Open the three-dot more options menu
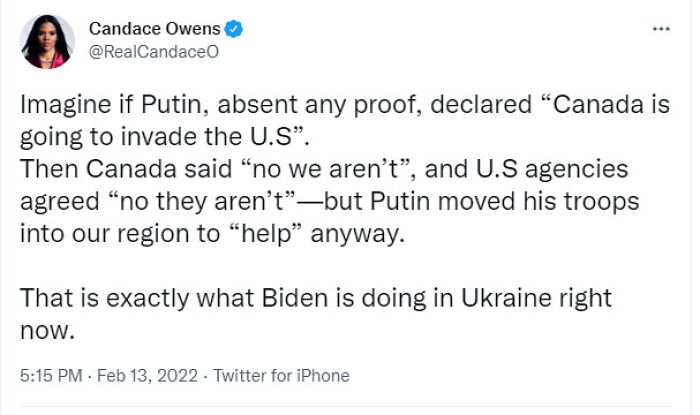The height and width of the screenshot is (415, 700). (x=660, y=29)
